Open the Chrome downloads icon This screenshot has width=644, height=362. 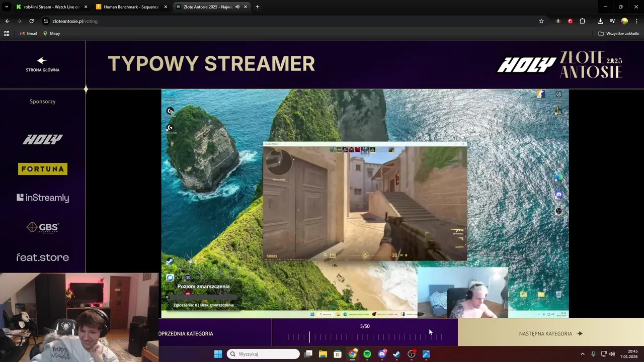[600, 21]
